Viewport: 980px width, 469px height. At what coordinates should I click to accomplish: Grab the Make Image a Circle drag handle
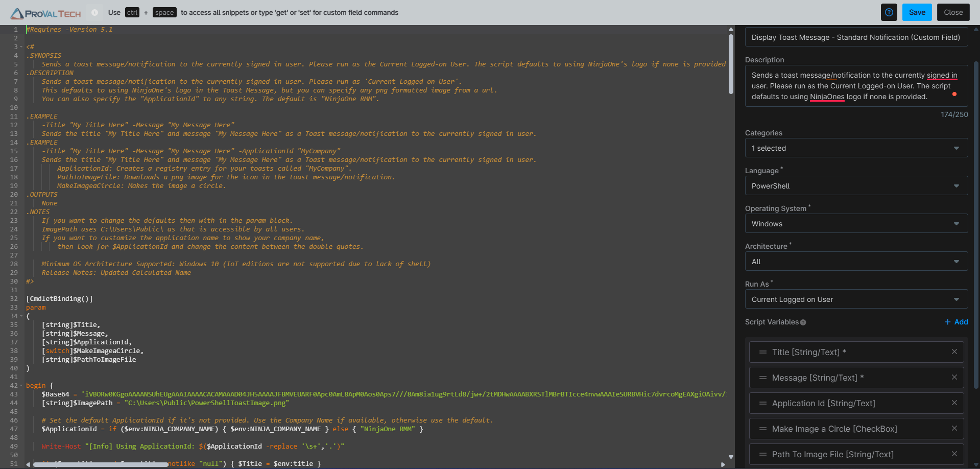click(x=763, y=429)
